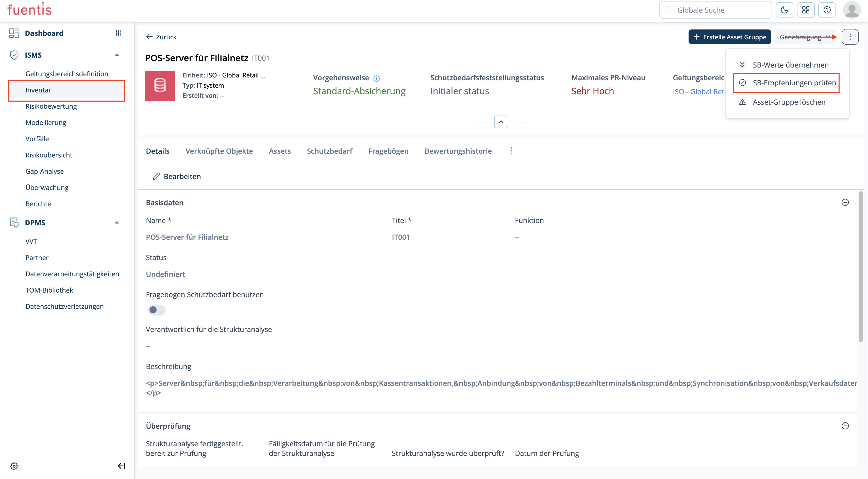Screen dimensions: 868x479
Task: Collapse the Basisdaten section
Action: coord(845,203)
